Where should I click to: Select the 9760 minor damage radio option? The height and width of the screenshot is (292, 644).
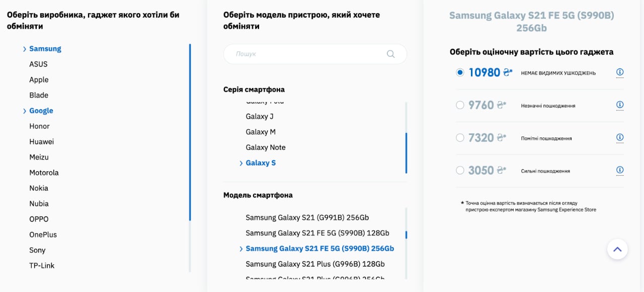[460, 105]
